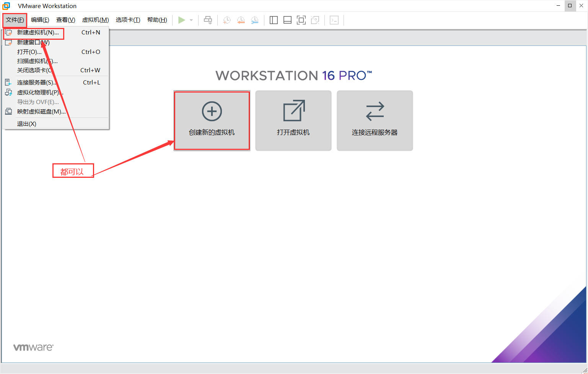Click the 连接远程服务器 tile
Screen dimensions: 588x374
375,120
